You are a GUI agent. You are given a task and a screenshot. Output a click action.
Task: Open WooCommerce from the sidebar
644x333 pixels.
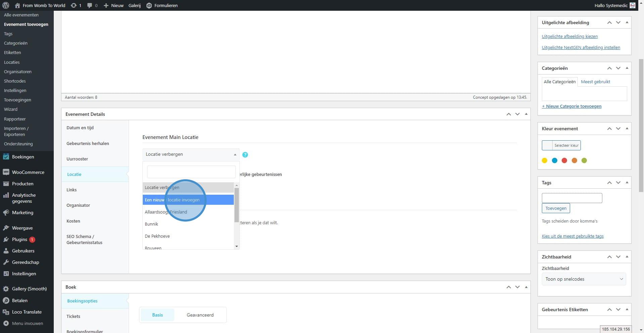(x=28, y=172)
